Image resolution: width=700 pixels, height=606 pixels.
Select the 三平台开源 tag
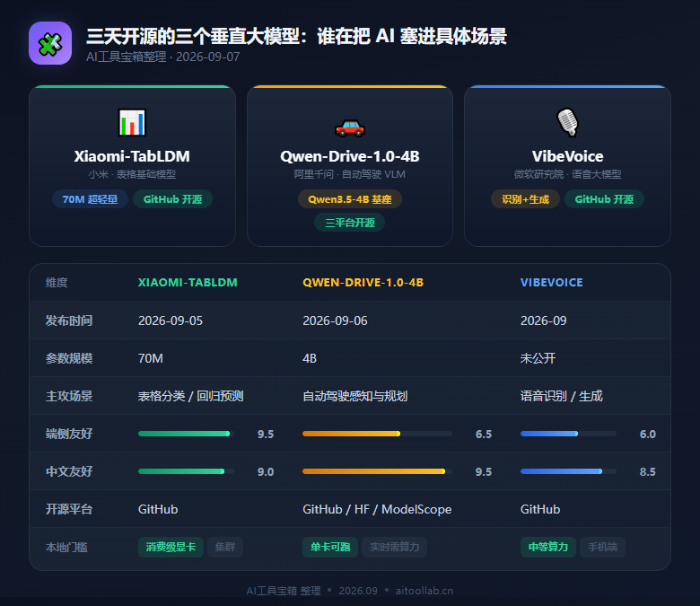350,223
